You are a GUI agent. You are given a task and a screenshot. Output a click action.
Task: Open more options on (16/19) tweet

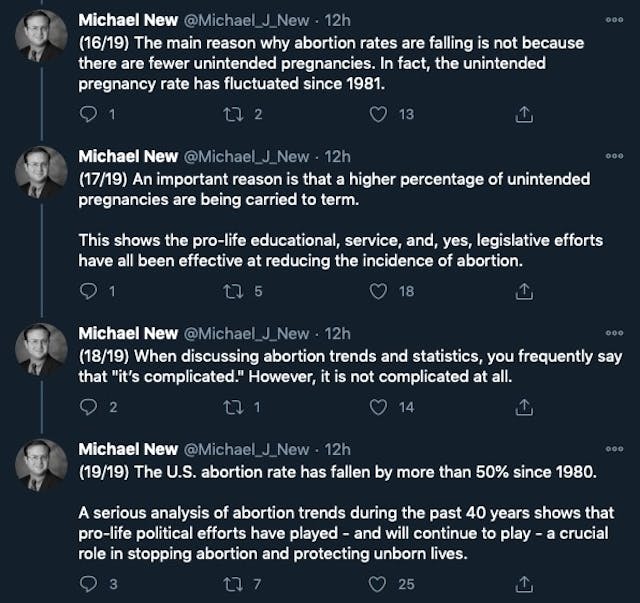point(614,23)
